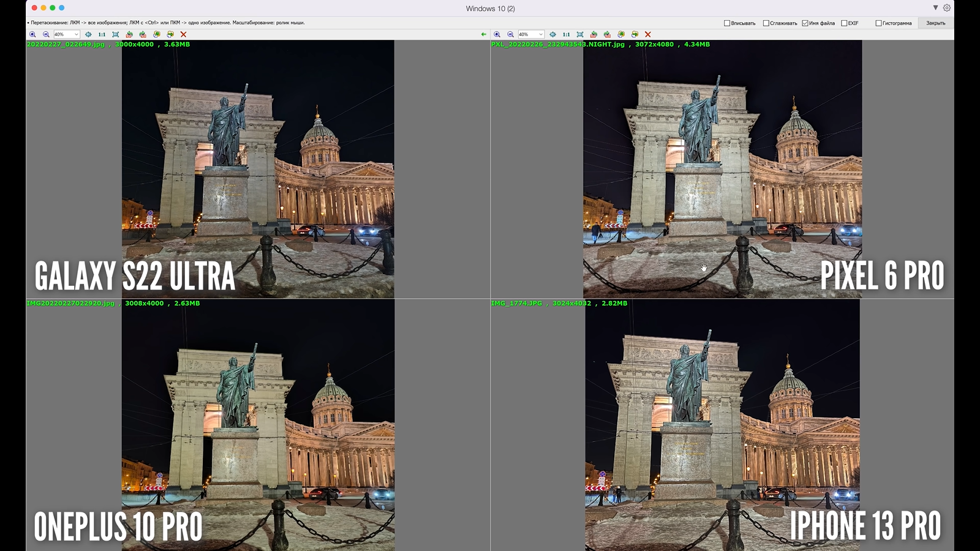Set left panel to 1:1 actual size
The image size is (980, 551).
(x=102, y=34)
